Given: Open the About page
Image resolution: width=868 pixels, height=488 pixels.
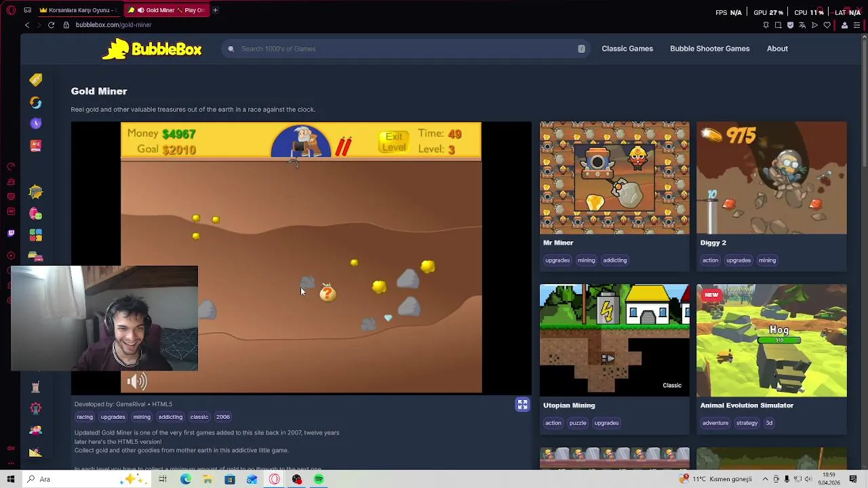Looking at the screenshot, I should click(777, 49).
